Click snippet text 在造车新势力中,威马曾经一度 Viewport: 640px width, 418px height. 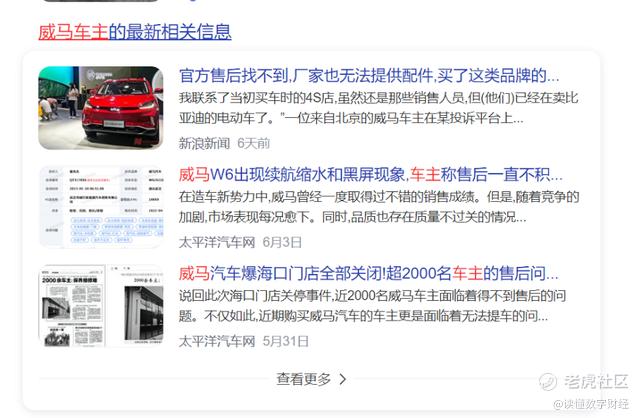[x=379, y=197]
